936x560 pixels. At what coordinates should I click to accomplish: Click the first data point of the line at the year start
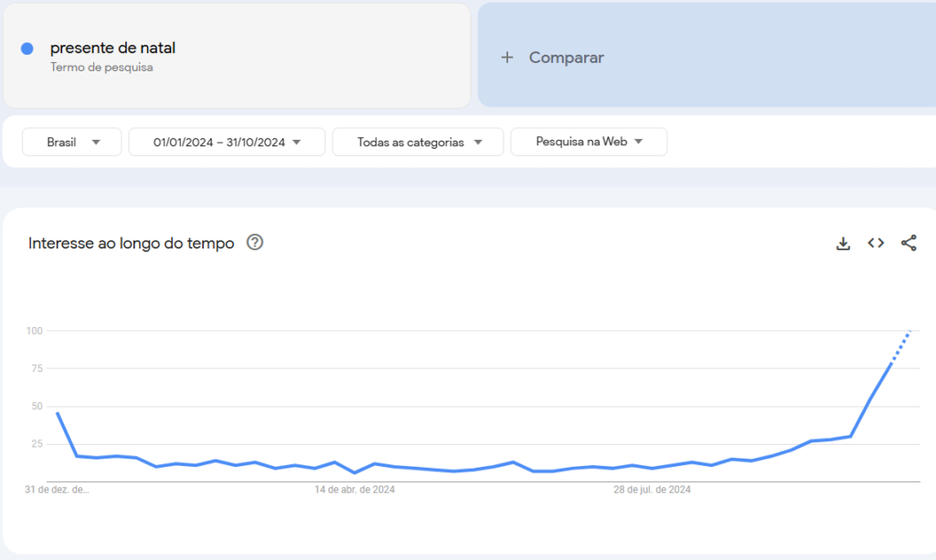[x=58, y=413]
